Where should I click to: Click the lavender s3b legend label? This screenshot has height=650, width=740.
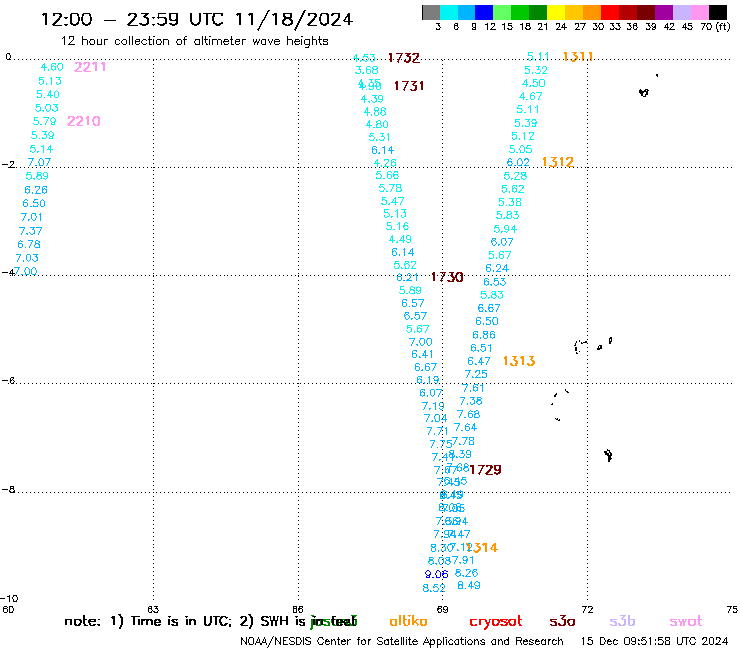(x=622, y=621)
